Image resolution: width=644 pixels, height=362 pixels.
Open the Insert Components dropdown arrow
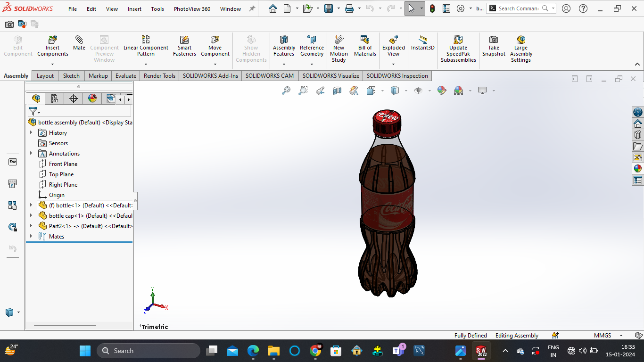click(53, 64)
